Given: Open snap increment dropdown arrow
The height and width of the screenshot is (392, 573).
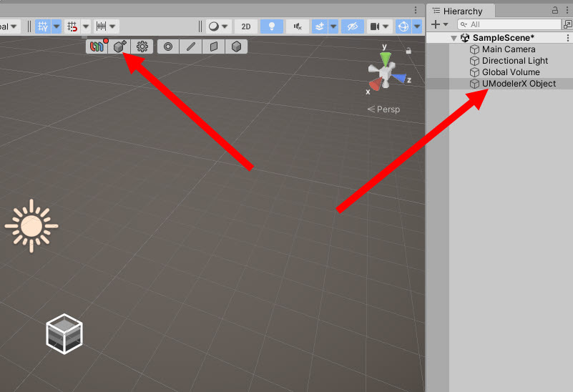Looking at the screenshot, I should click(x=113, y=26).
